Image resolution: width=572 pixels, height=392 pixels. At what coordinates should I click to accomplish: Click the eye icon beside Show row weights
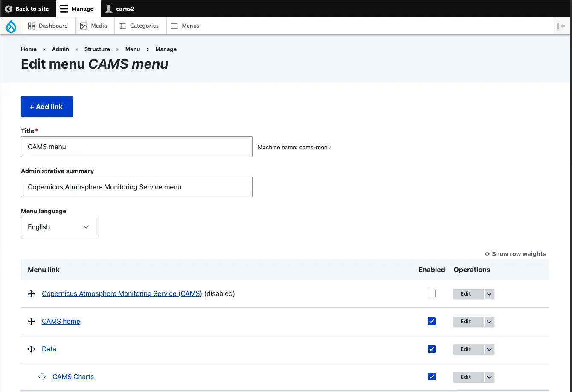(487, 254)
